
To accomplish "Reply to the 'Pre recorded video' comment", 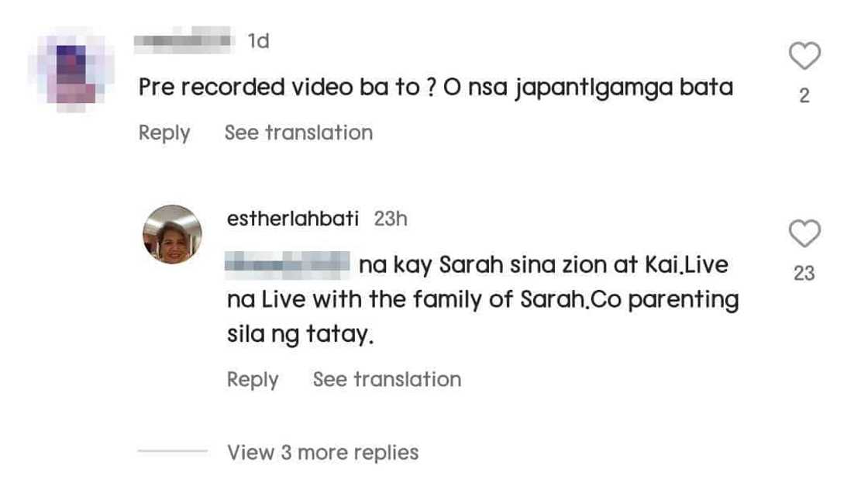I will pyautogui.click(x=164, y=133).
